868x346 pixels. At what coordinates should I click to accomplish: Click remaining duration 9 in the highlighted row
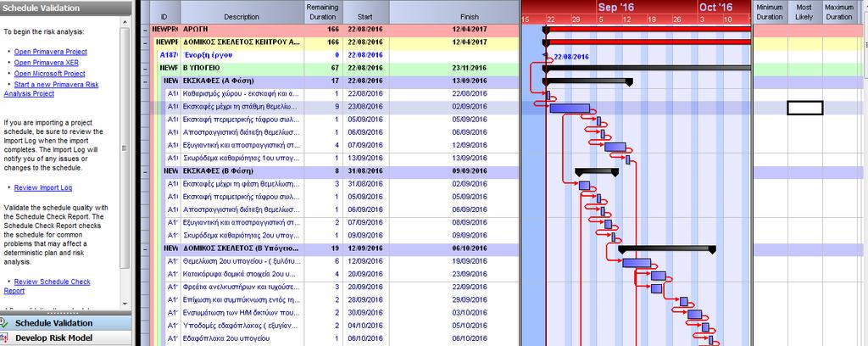pos(337,106)
